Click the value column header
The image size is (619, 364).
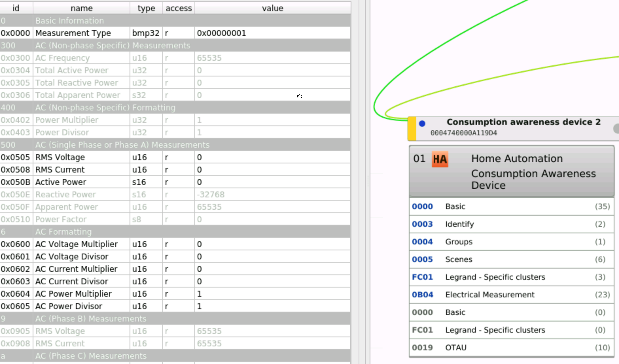click(x=273, y=8)
